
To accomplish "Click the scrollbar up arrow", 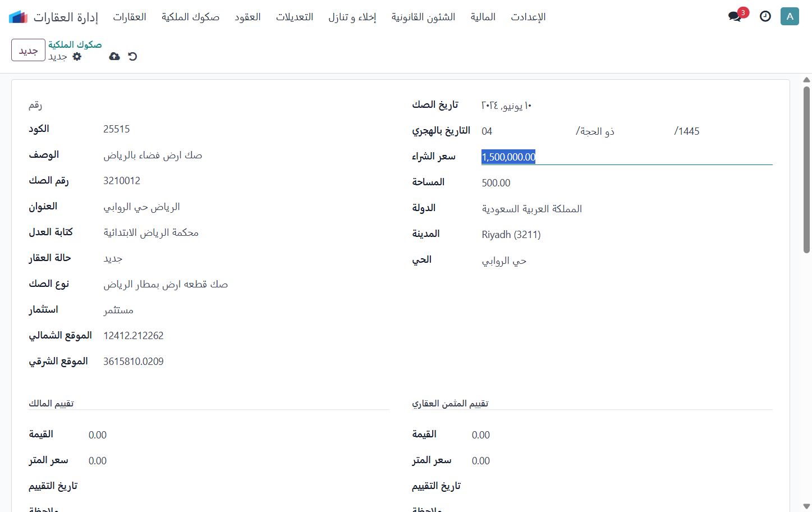I will click(806, 80).
